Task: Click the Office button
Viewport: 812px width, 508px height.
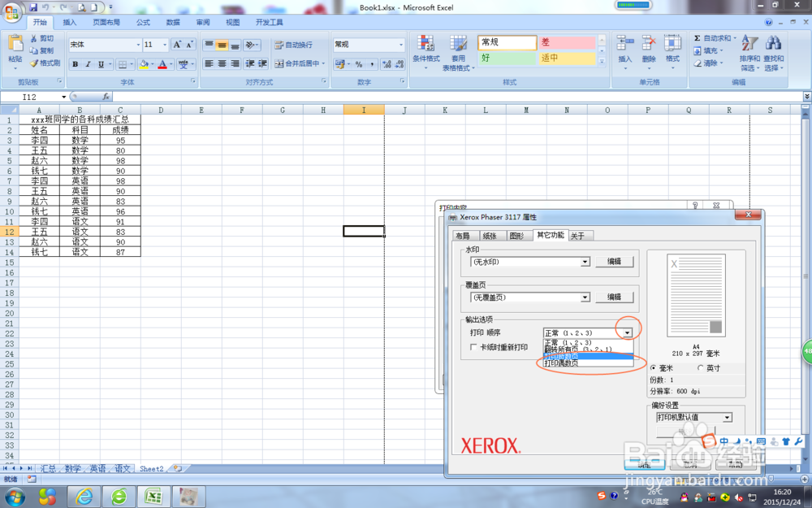Action: click(12, 11)
